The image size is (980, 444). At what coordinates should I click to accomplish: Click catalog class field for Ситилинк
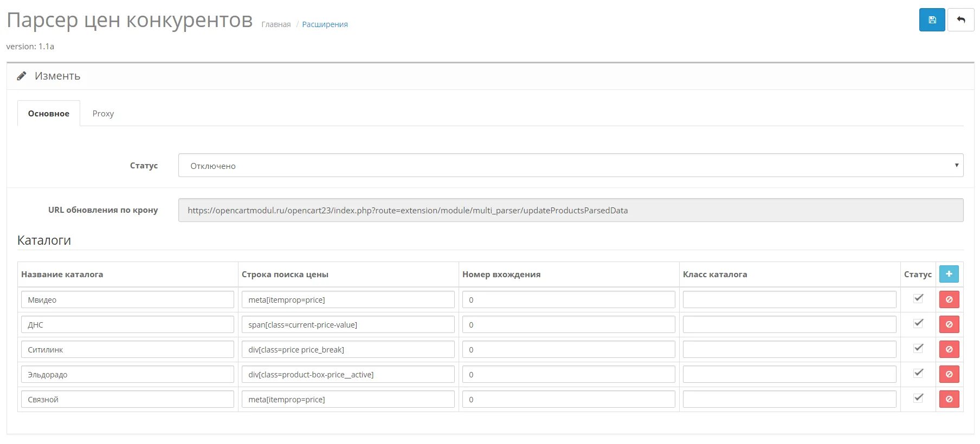click(x=789, y=349)
